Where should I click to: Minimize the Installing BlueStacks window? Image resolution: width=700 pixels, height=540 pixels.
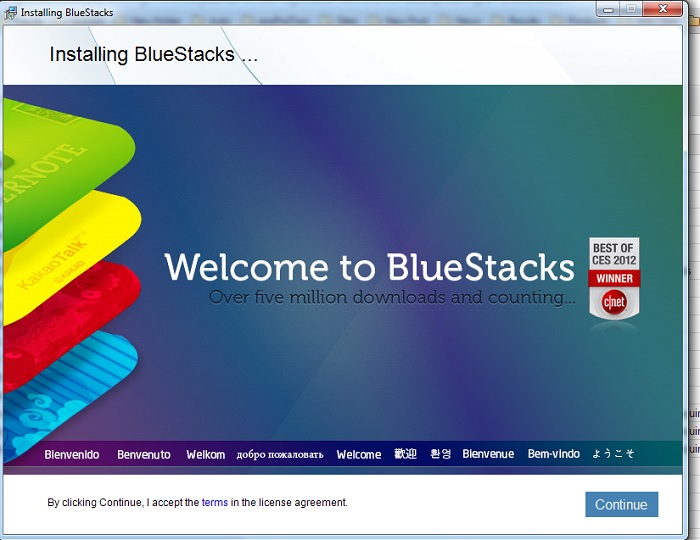pyautogui.click(x=608, y=9)
